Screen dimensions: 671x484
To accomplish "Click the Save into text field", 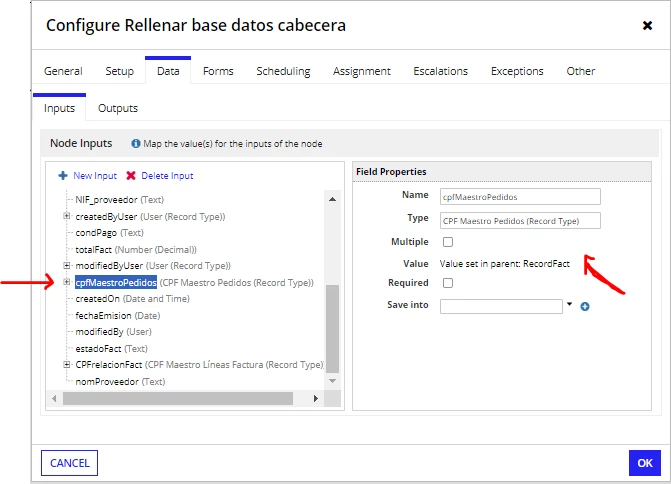I will coord(501,306).
